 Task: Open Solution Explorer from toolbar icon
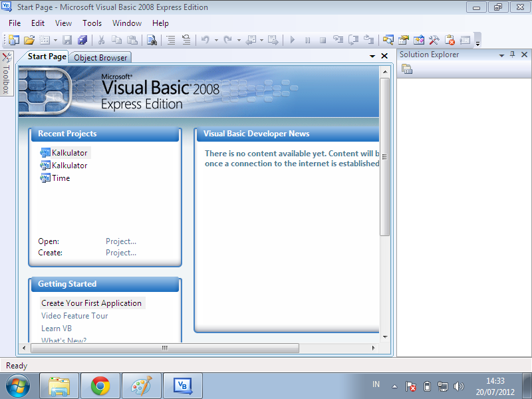tap(388, 40)
